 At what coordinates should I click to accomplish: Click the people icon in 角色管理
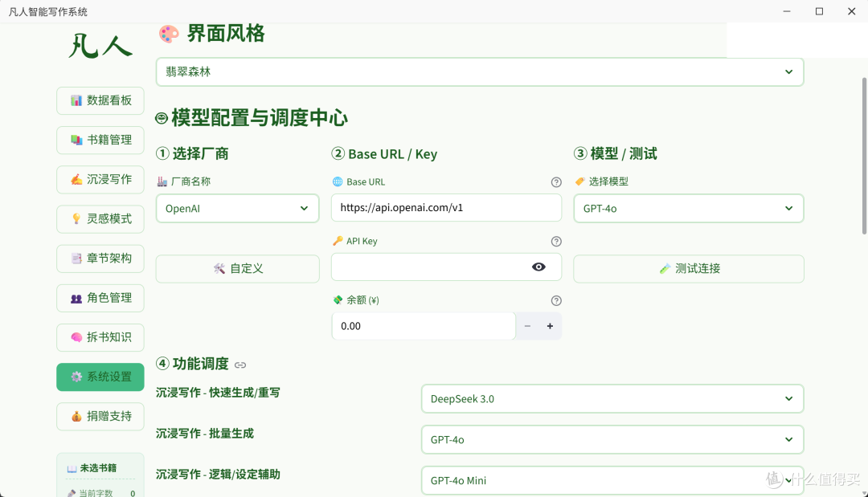coord(76,299)
